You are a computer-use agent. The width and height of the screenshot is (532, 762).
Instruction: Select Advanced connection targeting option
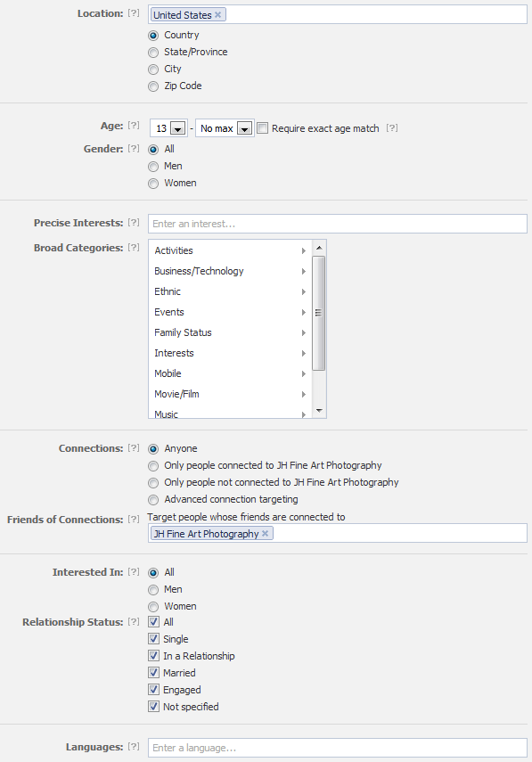(x=153, y=500)
